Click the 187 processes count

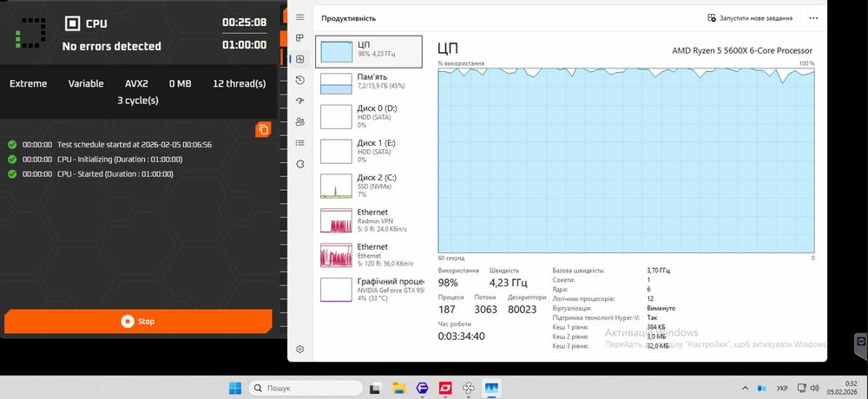[x=446, y=310]
